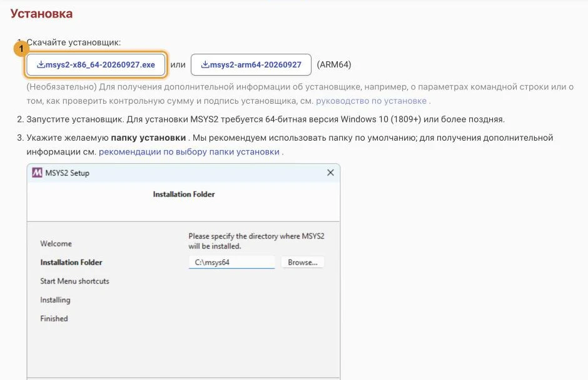Click 'Please specify the directory' instruction text

click(x=256, y=241)
